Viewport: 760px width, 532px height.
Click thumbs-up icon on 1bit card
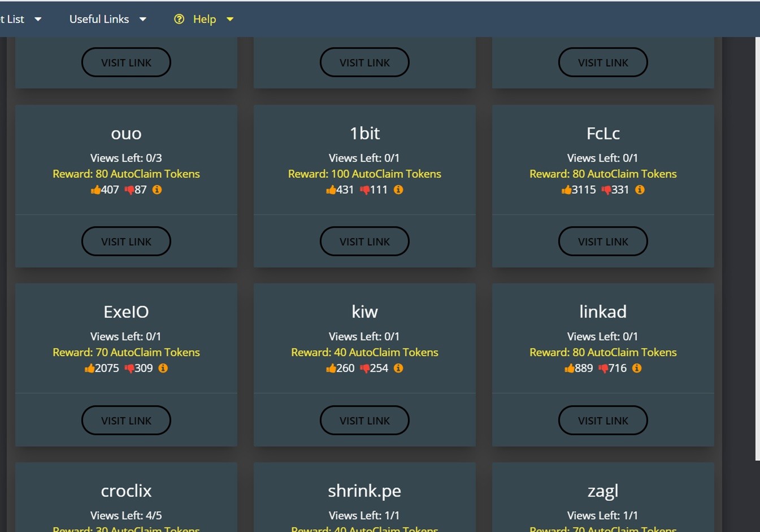click(331, 190)
